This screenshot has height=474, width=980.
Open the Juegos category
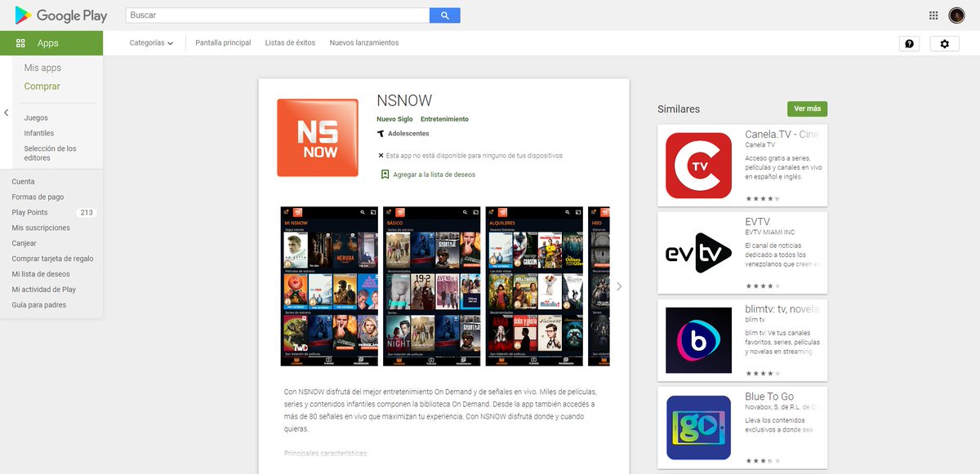point(36,118)
